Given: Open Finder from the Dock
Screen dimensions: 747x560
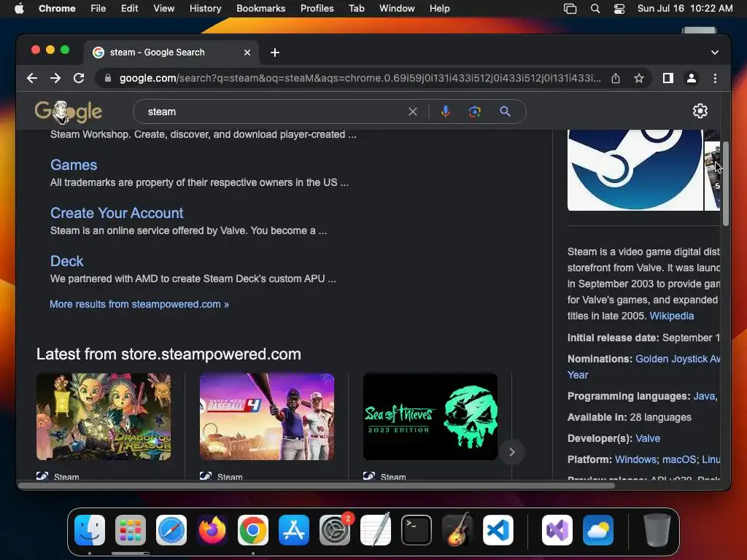Looking at the screenshot, I should tap(90, 530).
